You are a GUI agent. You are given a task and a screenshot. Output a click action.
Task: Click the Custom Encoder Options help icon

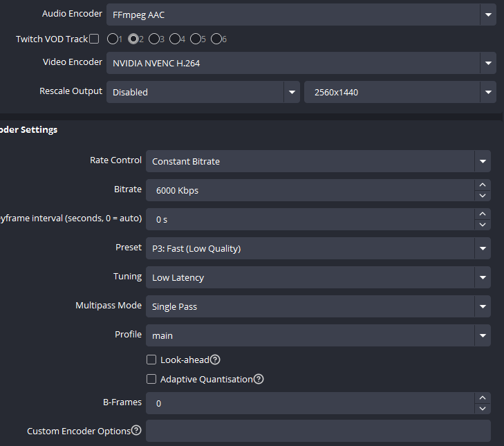[x=136, y=431]
